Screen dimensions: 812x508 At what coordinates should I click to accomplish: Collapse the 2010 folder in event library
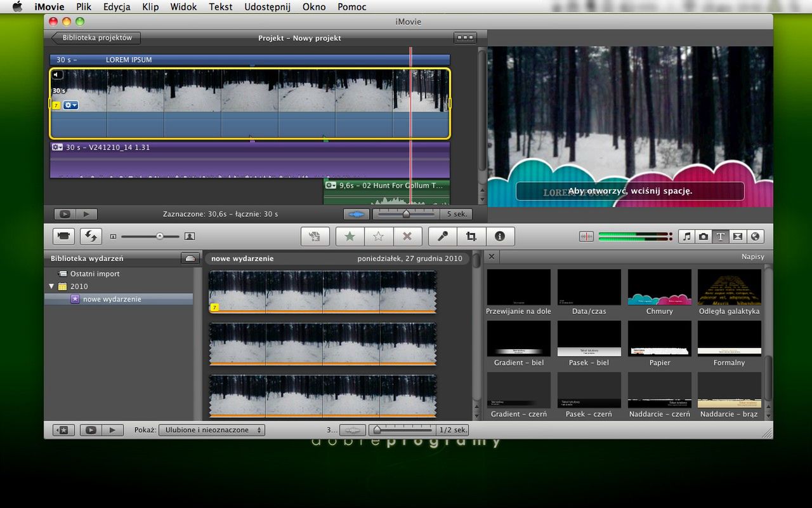(x=51, y=286)
